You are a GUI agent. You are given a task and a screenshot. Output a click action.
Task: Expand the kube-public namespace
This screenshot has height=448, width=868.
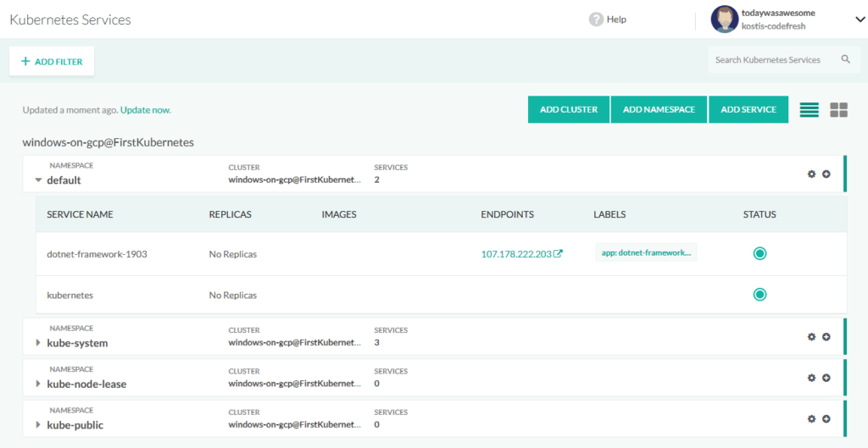[37, 425]
